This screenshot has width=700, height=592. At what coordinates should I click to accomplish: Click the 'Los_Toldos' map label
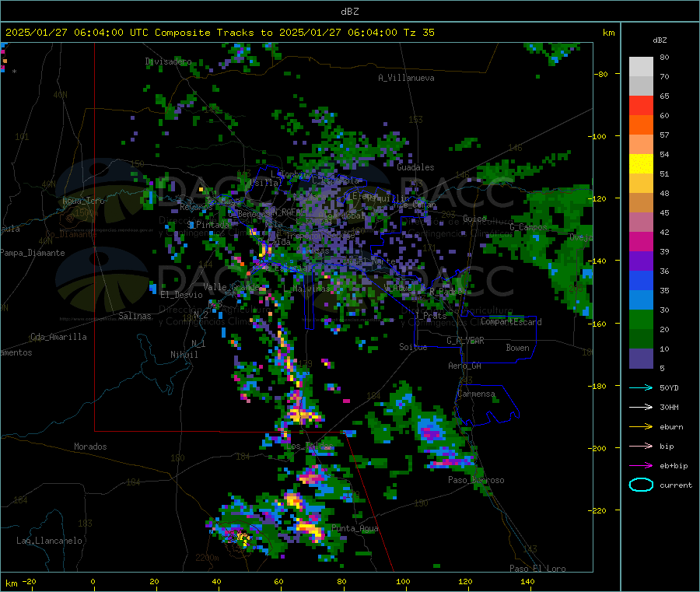[x=310, y=446]
